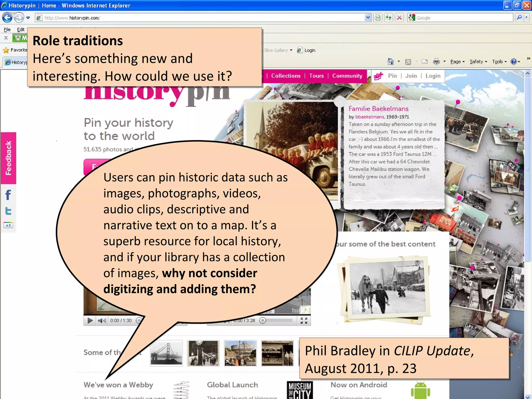532x399 pixels.
Task: Click the RSS Feeds icon
Action: tap(408, 62)
